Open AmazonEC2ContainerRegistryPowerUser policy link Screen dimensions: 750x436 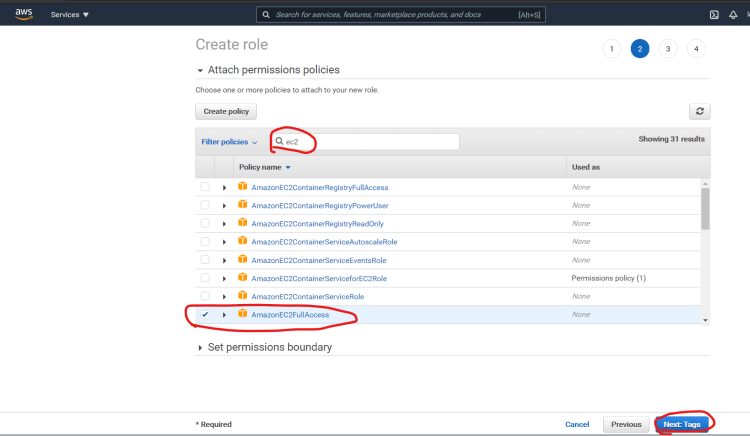(x=320, y=206)
